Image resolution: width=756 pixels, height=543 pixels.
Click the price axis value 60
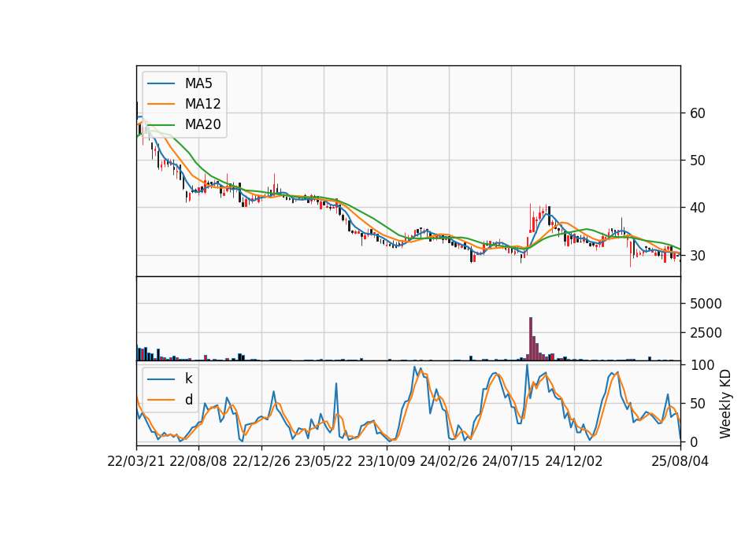[698, 113]
